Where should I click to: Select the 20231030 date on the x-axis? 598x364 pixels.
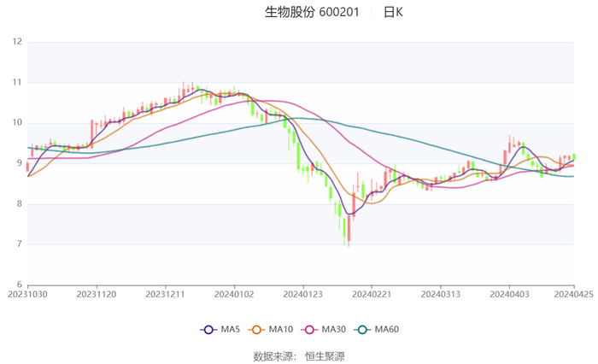point(28,293)
